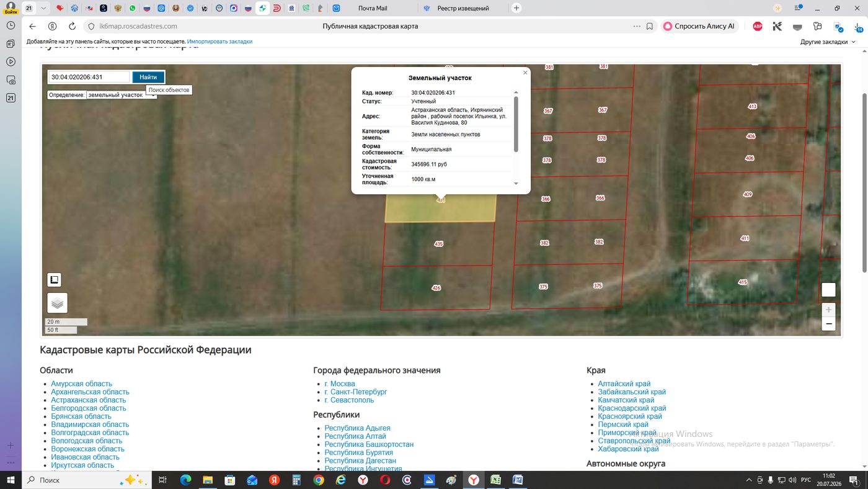Open the Определение object type dropdown

[122, 95]
